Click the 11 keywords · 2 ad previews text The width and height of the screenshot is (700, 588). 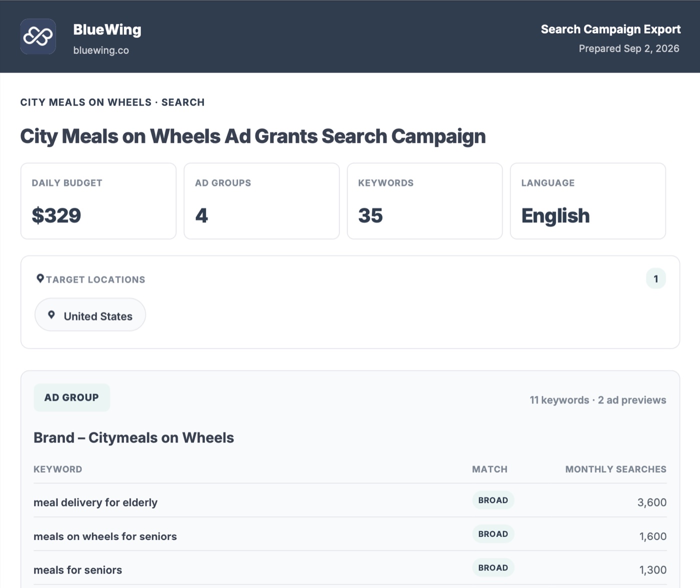[598, 400]
